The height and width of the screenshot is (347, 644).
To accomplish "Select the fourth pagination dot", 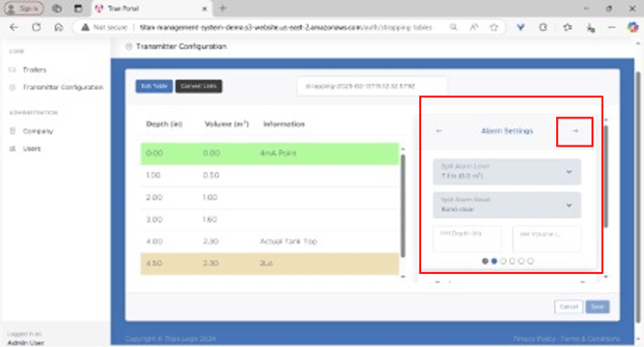I will click(x=512, y=261).
